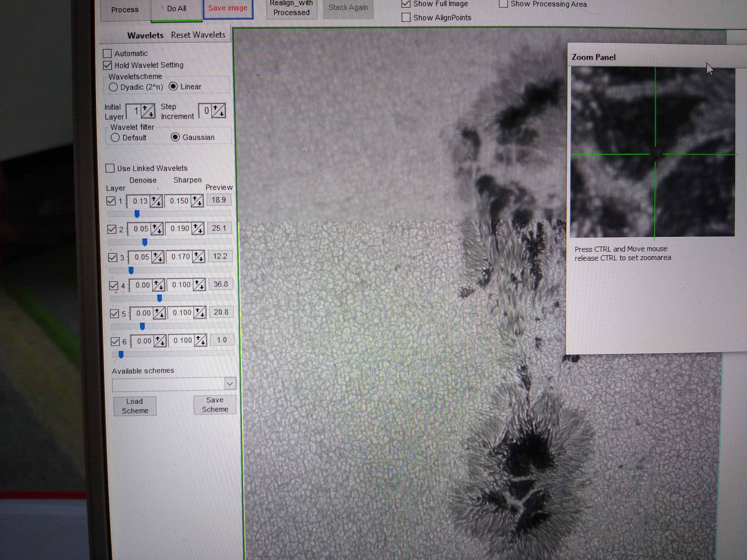Toggle layer 6 checkbox
Screen dimensions: 747x560
pyautogui.click(x=115, y=342)
